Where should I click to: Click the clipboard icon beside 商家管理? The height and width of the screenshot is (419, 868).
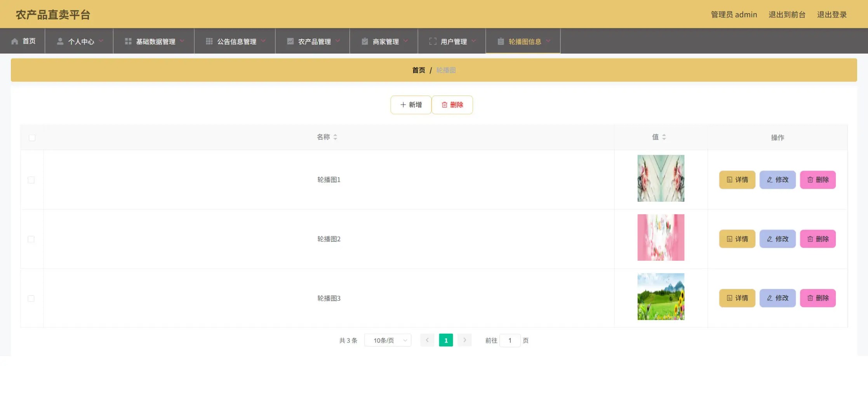(365, 42)
